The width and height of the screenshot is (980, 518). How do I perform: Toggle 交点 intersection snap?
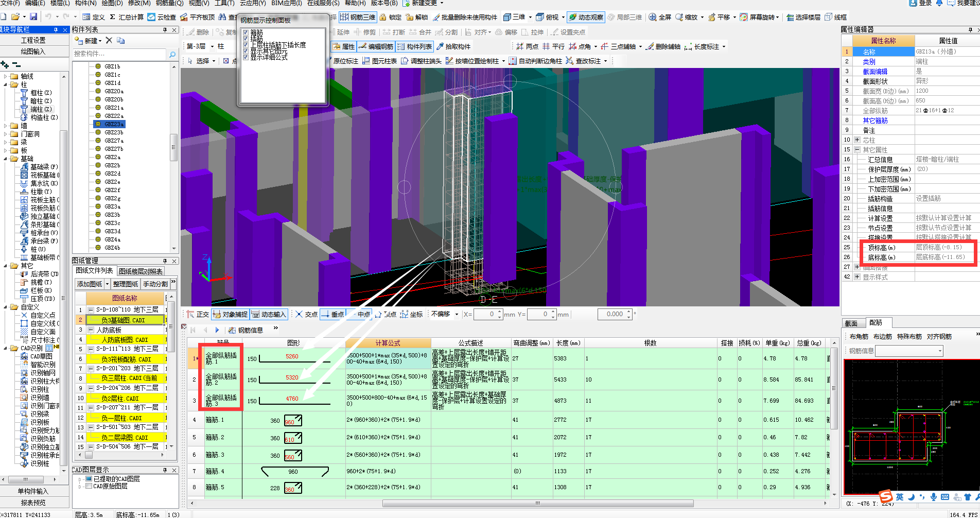[306, 314]
